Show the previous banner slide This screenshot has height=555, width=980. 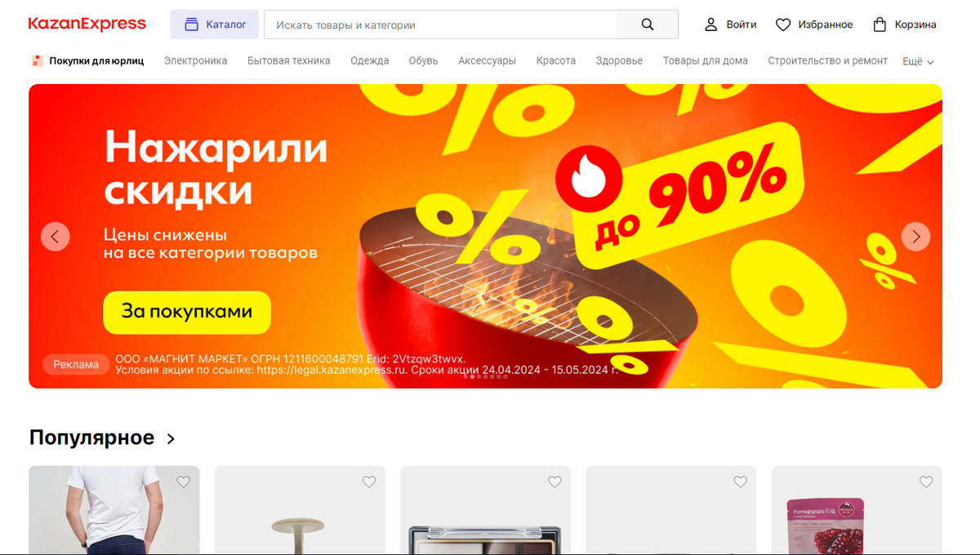coord(56,237)
